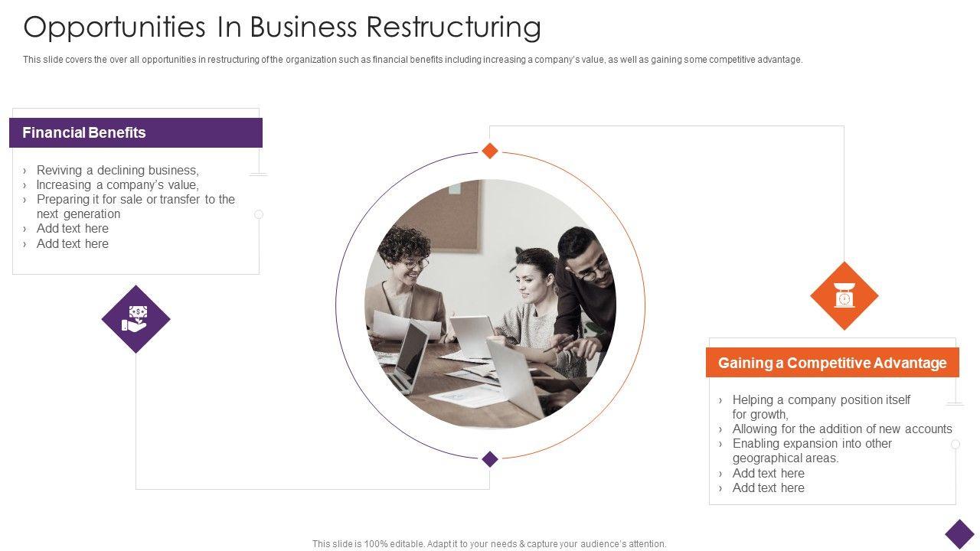The height and width of the screenshot is (551, 980).
Task: Click the small circle beside the Competitive Advantage box
Action: coord(955,444)
